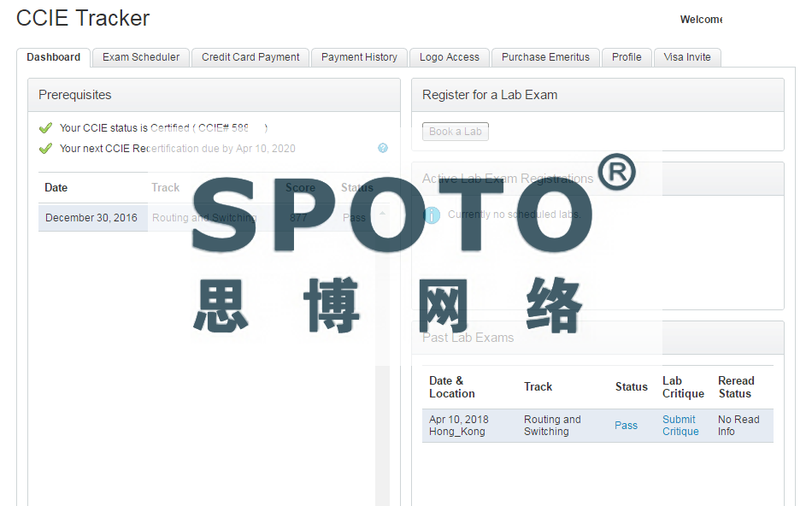This screenshot has height=506, width=812.
Task: Select the December 30, 2016 exam row
Action: [91, 218]
